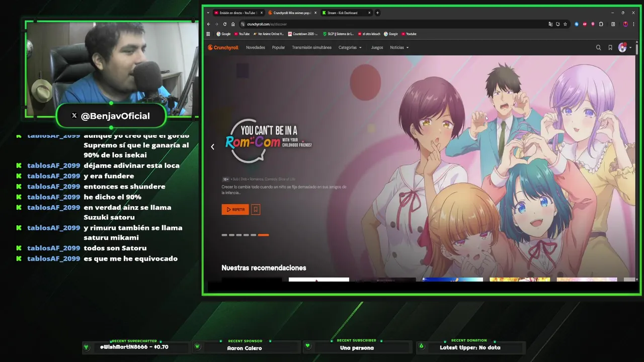Select the third carousel indicator

pos(239,235)
